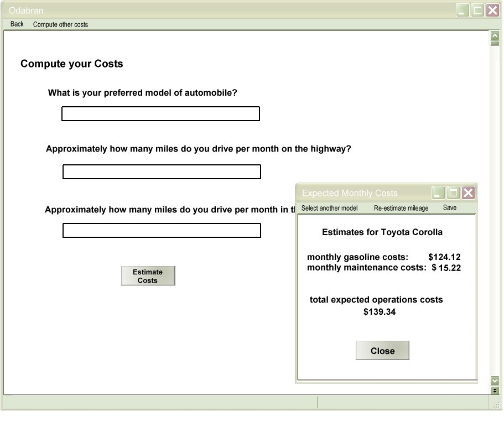Viewport: 504px width, 437px height.
Task: Open the Compute other costs menu
Action: pos(60,24)
